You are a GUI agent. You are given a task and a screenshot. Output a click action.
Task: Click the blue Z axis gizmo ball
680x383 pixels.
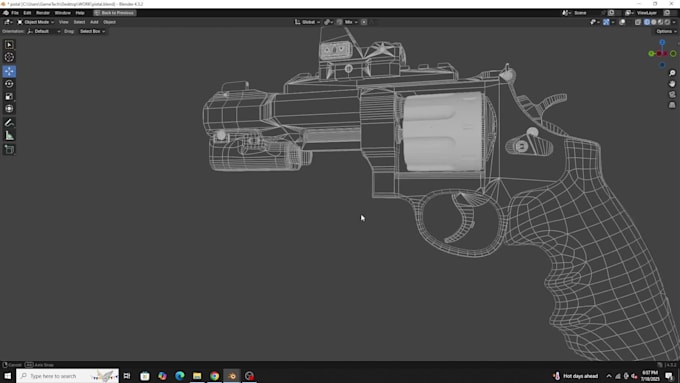(662, 43)
